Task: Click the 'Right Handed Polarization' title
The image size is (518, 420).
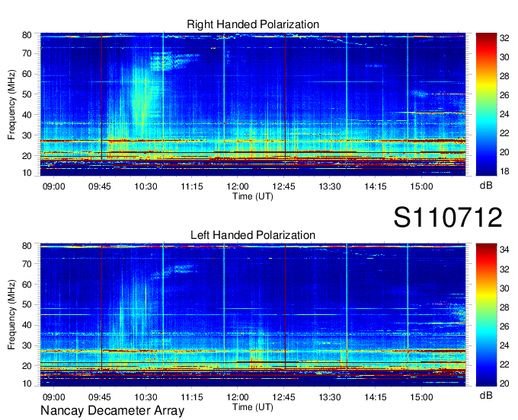Action: 253,24
